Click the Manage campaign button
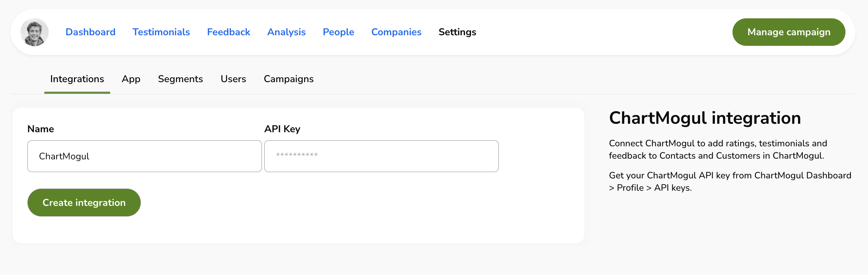 [x=788, y=32]
